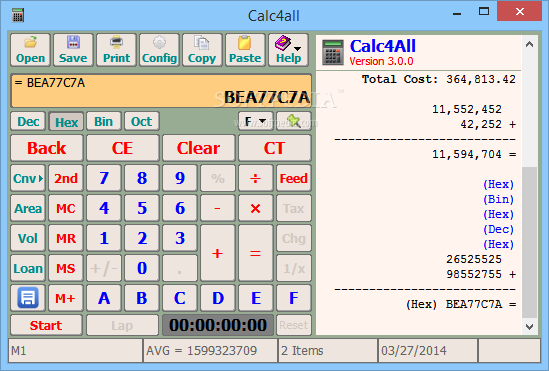Save the tape with Save button
Viewport: 549px width, 371px height.
tap(73, 50)
